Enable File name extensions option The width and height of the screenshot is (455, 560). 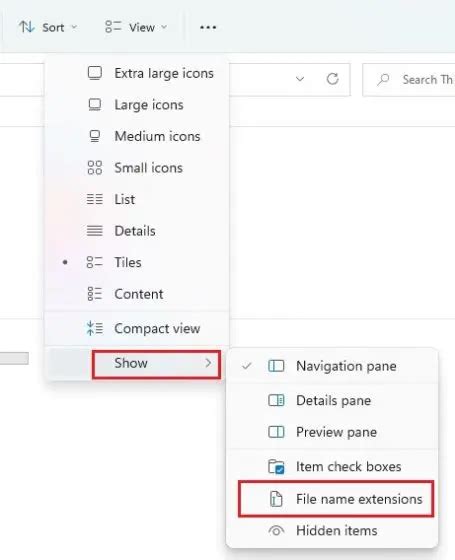pos(336,499)
